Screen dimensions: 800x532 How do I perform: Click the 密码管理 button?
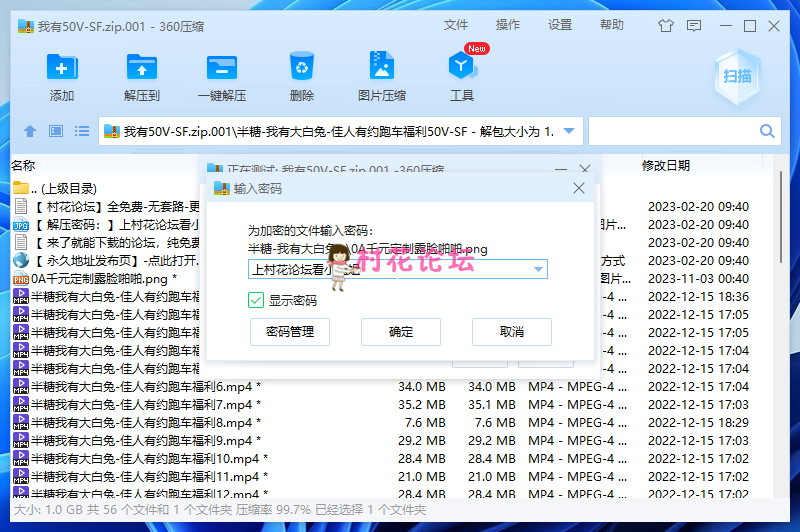point(290,332)
